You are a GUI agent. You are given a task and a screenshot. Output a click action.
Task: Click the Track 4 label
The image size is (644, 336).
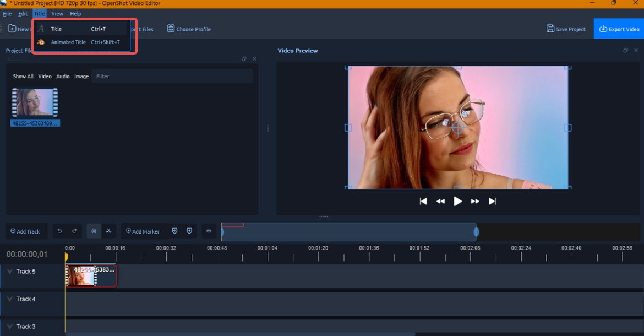pos(25,299)
